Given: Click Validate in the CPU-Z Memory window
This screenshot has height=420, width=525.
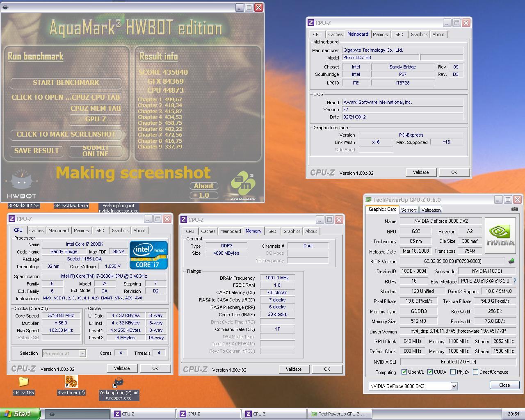Looking at the screenshot, I should (x=294, y=369).
